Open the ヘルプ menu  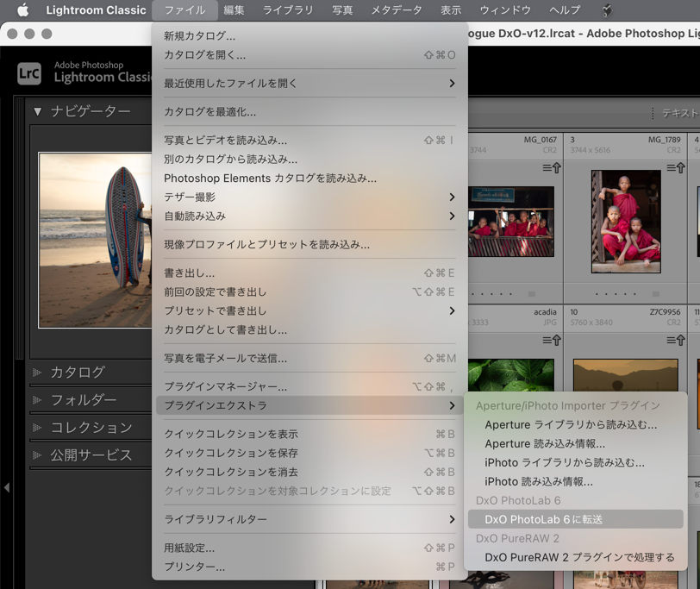pyautogui.click(x=565, y=9)
